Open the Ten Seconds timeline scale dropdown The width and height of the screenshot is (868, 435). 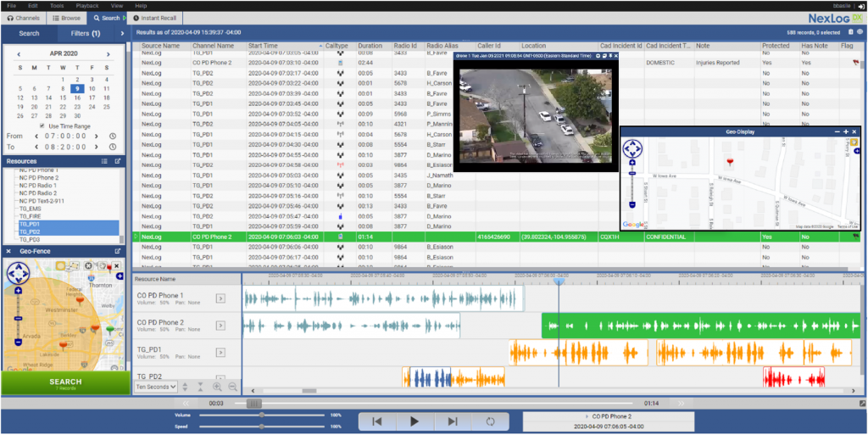[x=156, y=387]
